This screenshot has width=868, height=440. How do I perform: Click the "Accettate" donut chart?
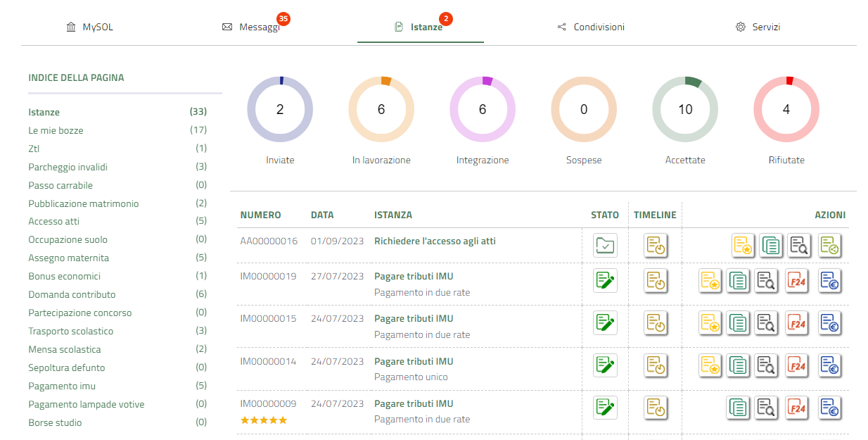[685, 110]
